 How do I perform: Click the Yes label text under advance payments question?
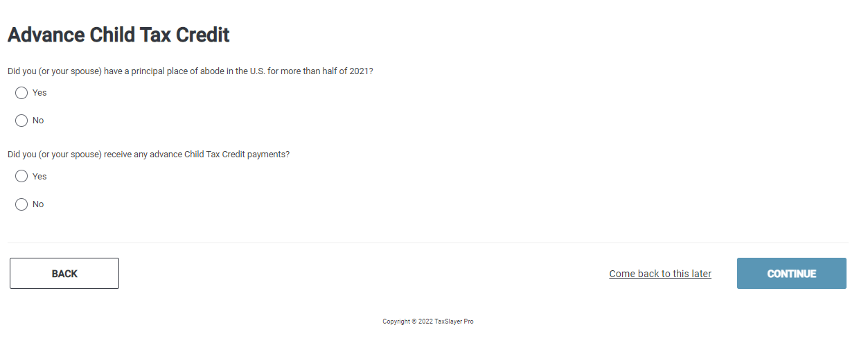click(x=39, y=177)
